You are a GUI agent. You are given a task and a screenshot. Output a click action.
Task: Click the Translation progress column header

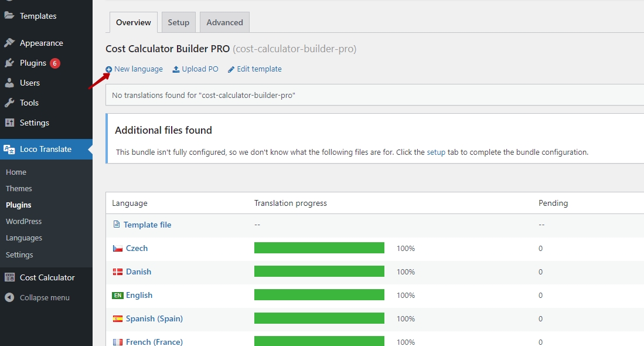click(x=291, y=203)
